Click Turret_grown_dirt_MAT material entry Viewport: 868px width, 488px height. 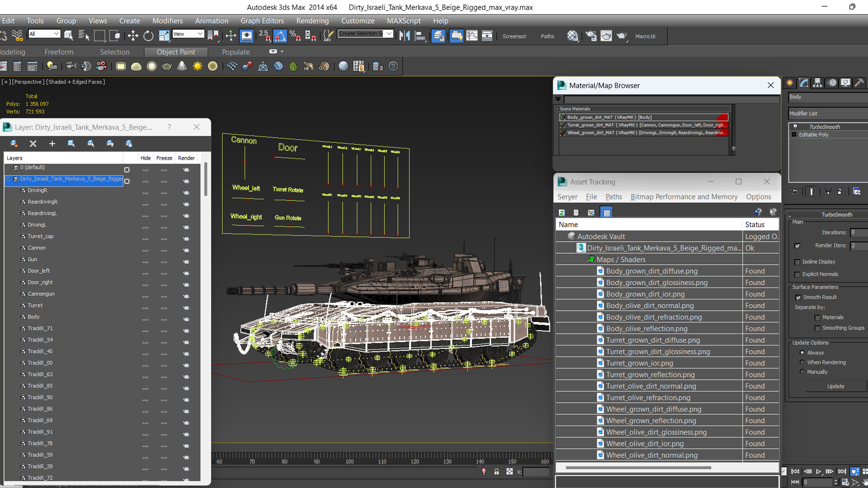(x=644, y=125)
